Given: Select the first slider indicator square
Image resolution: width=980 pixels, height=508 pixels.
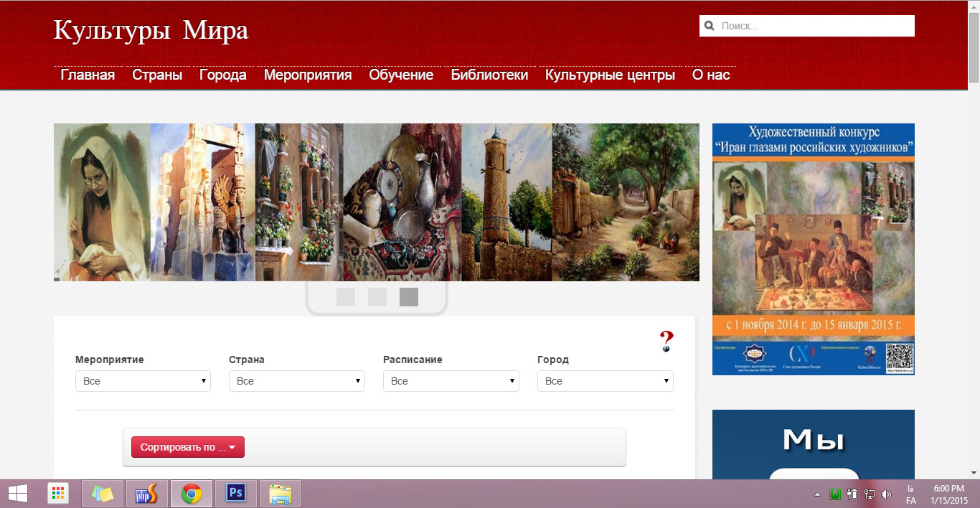Looking at the screenshot, I should (346, 297).
